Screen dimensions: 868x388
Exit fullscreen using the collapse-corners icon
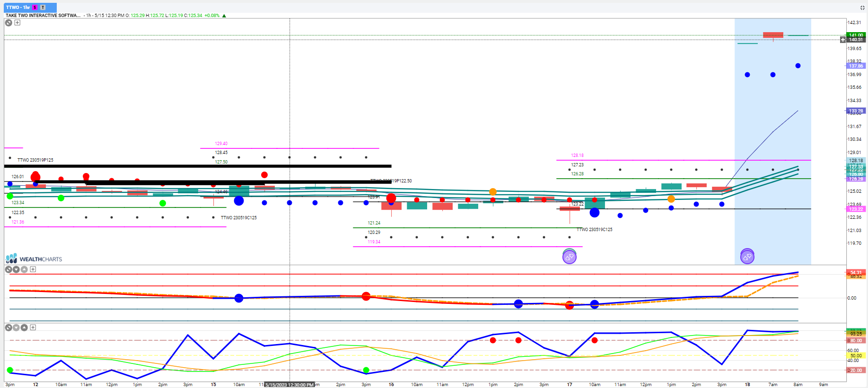click(862, 8)
